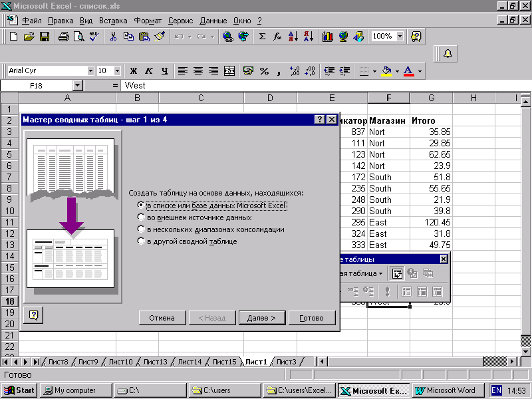Click the Далее > button in wizard

click(261, 318)
